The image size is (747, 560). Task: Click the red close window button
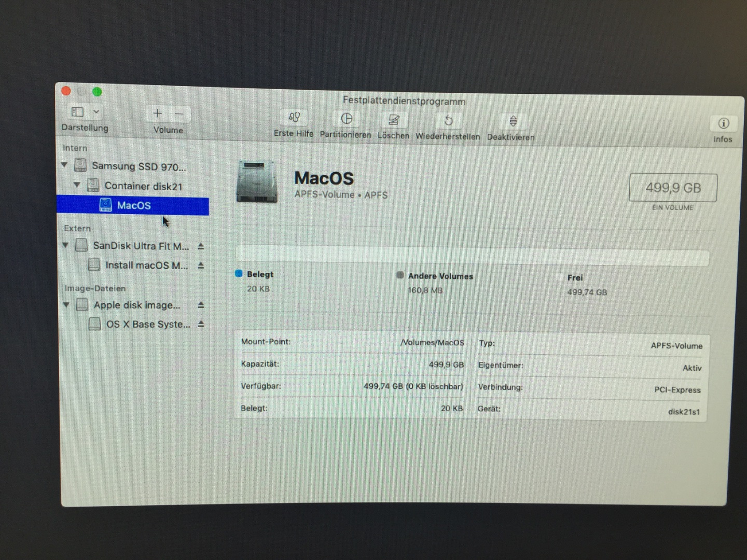click(x=66, y=91)
